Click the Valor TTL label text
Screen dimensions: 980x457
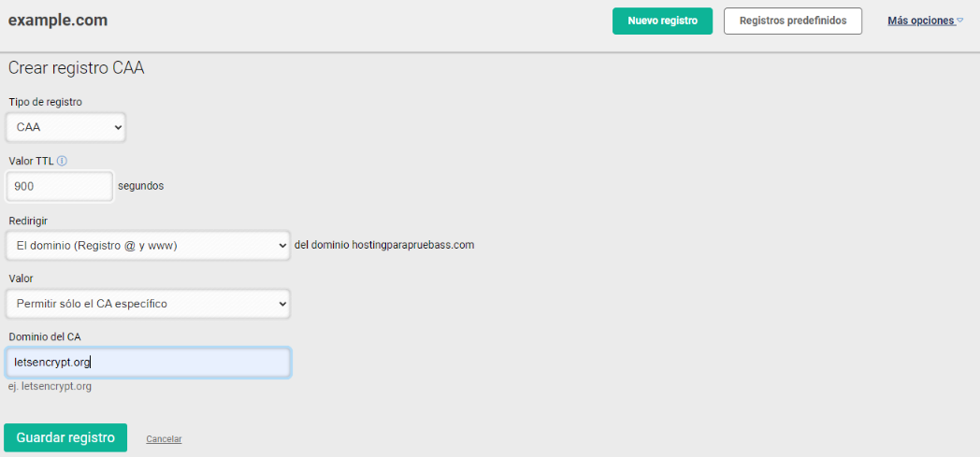pyautogui.click(x=31, y=161)
